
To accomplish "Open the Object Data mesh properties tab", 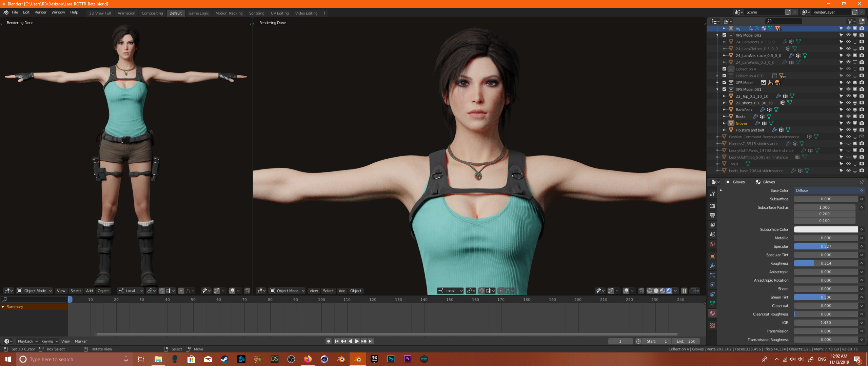I will pos(712,304).
